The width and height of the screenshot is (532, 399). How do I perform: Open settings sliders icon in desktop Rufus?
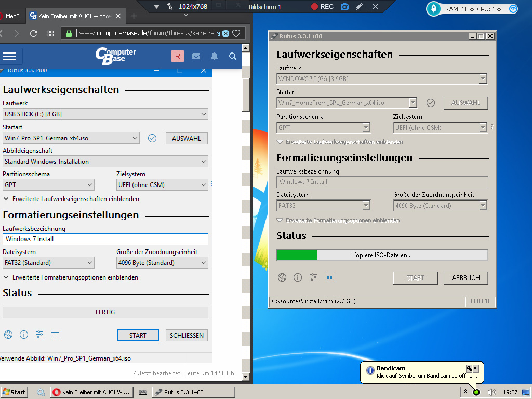[313, 277]
